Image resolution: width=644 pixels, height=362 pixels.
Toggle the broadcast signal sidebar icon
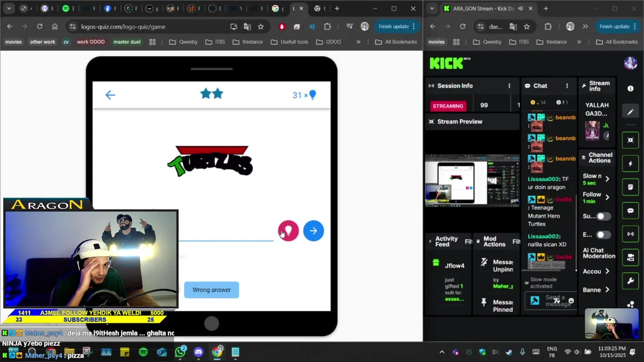pyautogui.click(x=630, y=234)
